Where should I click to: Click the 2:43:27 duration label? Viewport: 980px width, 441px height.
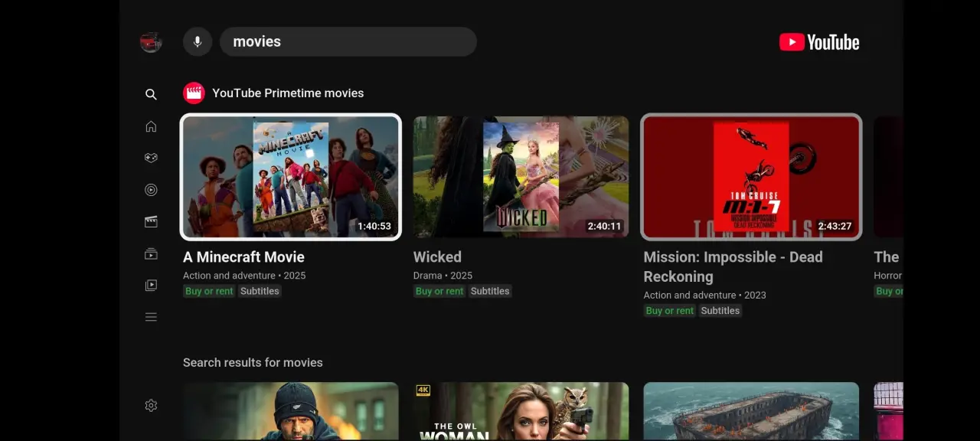(835, 227)
